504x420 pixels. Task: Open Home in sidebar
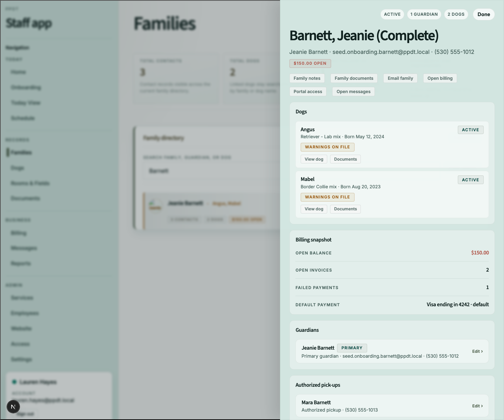(x=18, y=72)
